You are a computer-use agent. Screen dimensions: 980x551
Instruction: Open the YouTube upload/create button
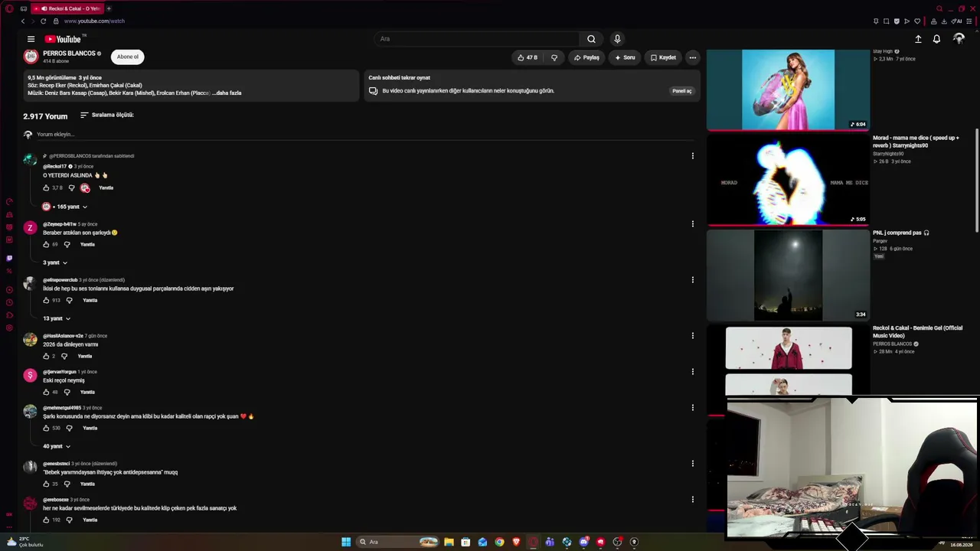(x=918, y=39)
